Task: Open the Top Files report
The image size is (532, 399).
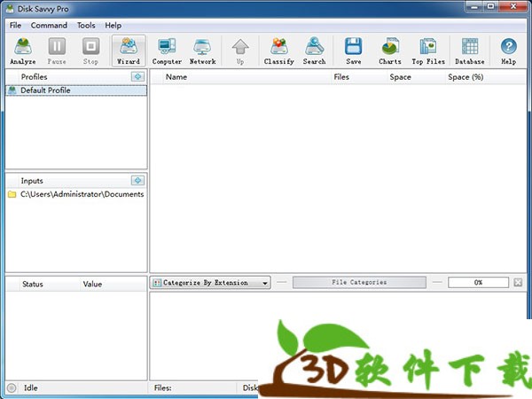Action: (x=428, y=51)
